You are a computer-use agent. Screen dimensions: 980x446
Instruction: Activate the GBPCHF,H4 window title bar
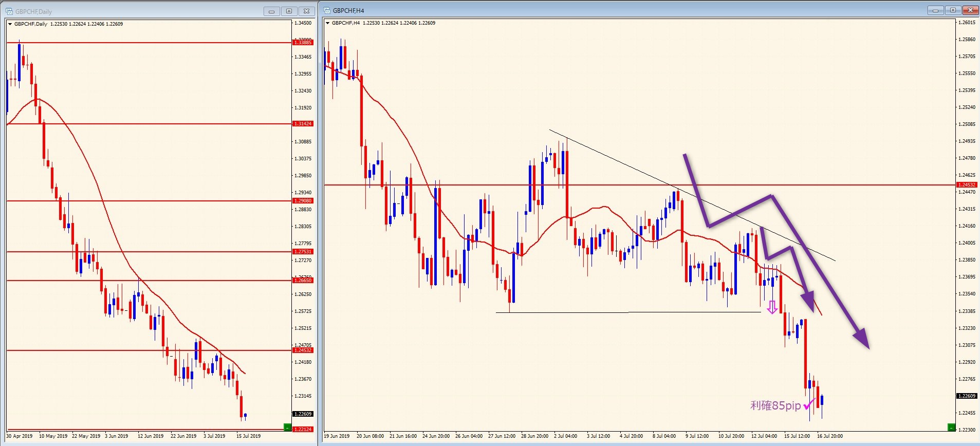pos(617,10)
